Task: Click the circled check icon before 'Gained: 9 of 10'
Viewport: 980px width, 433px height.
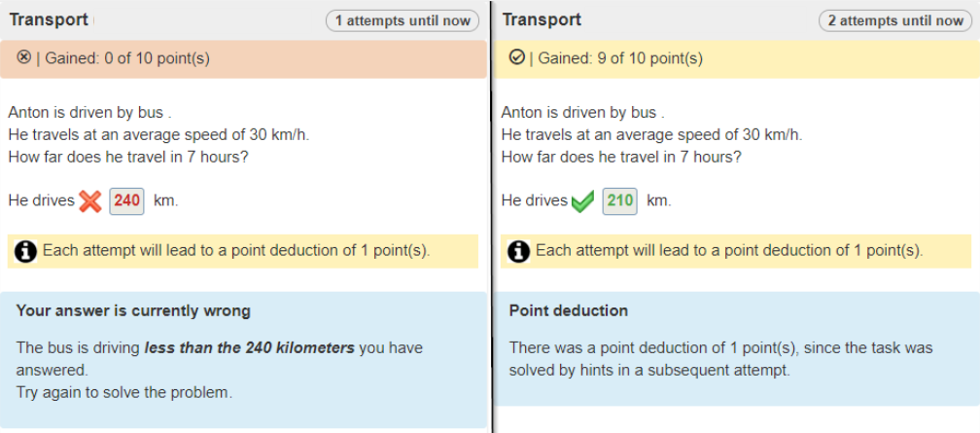Action: (x=517, y=58)
